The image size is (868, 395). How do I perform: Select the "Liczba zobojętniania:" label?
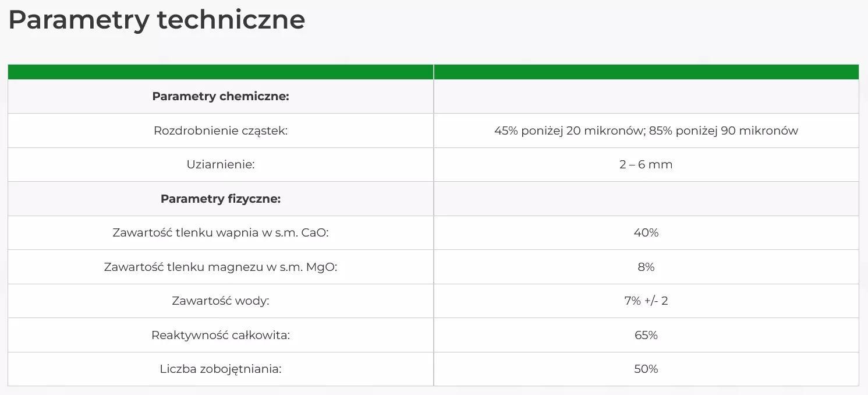(221, 369)
